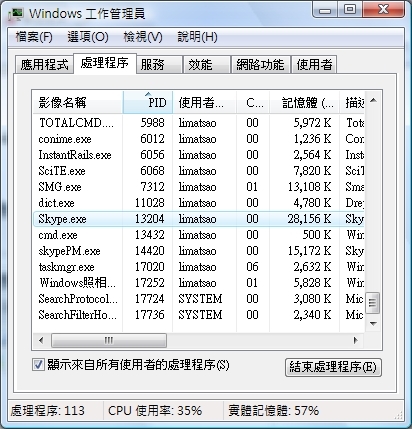Select the Skype.exe process
This screenshot has width=412, height=429.
(x=199, y=219)
